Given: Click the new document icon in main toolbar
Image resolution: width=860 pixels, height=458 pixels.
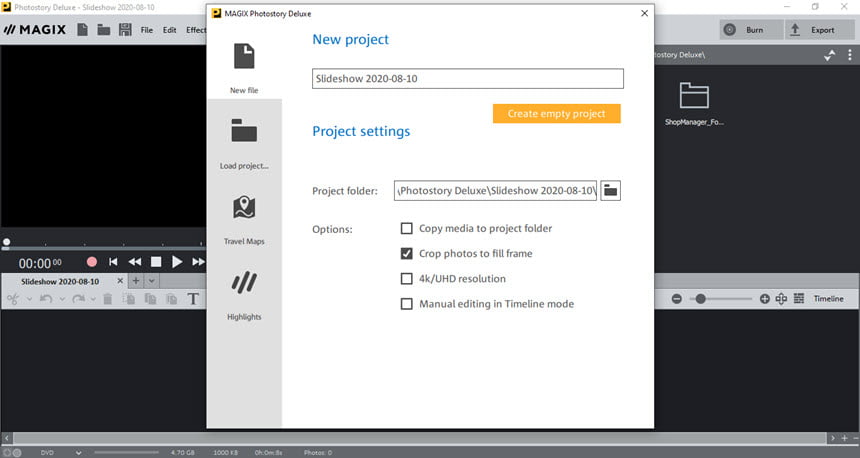Looking at the screenshot, I should click(82, 30).
